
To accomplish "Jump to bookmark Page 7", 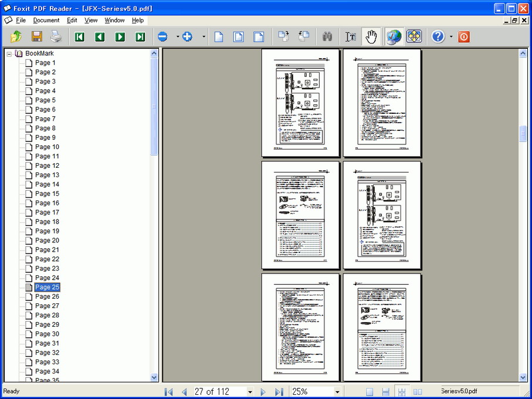I will (45, 119).
